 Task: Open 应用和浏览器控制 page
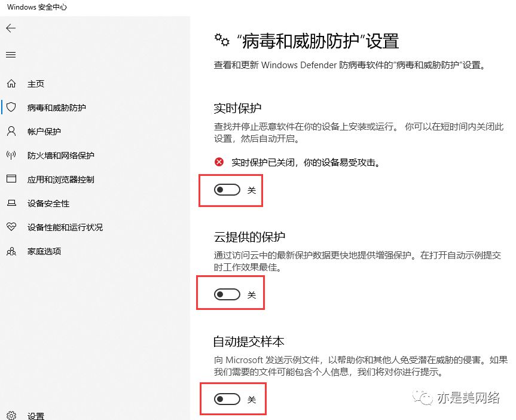point(61,179)
